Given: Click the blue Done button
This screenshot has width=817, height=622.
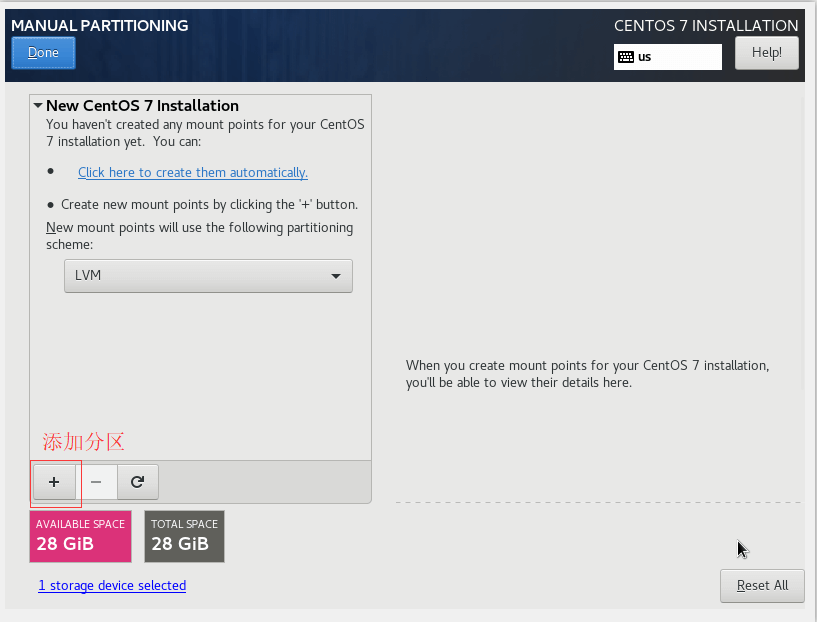Looking at the screenshot, I should tap(43, 53).
